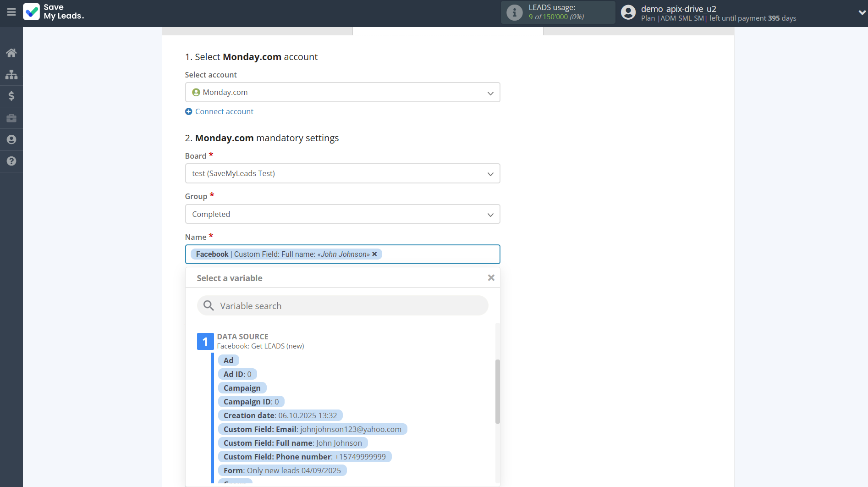Image resolution: width=868 pixels, height=487 pixels.
Task: Select the connections sitemap icon in sidebar
Action: pos(11,74)
